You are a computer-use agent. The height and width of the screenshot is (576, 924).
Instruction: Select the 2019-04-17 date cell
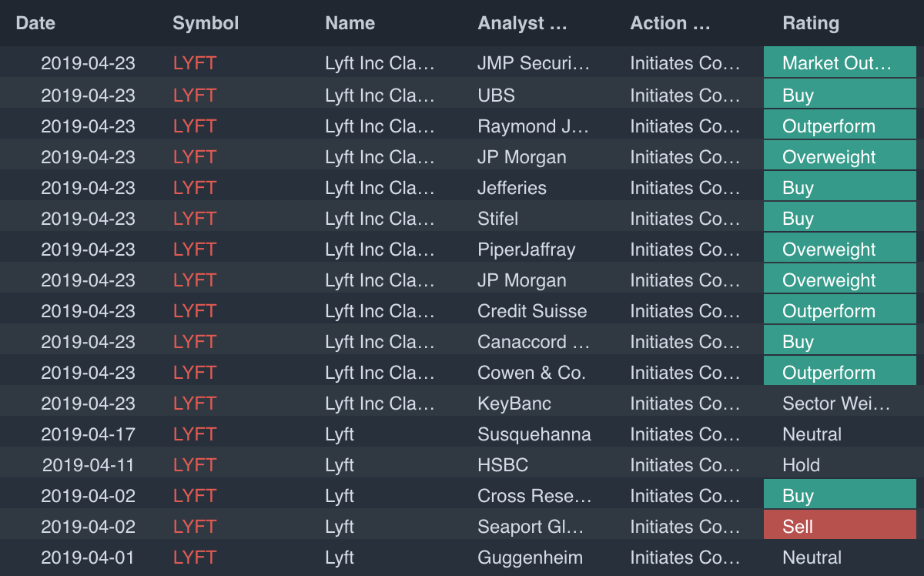[88, 434]
